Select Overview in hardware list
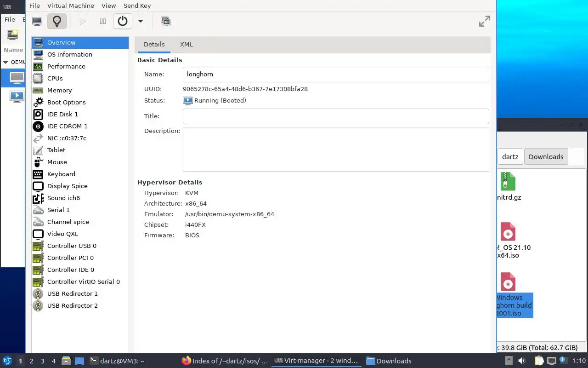Screen dimensions: 588x368 (80, 42)
